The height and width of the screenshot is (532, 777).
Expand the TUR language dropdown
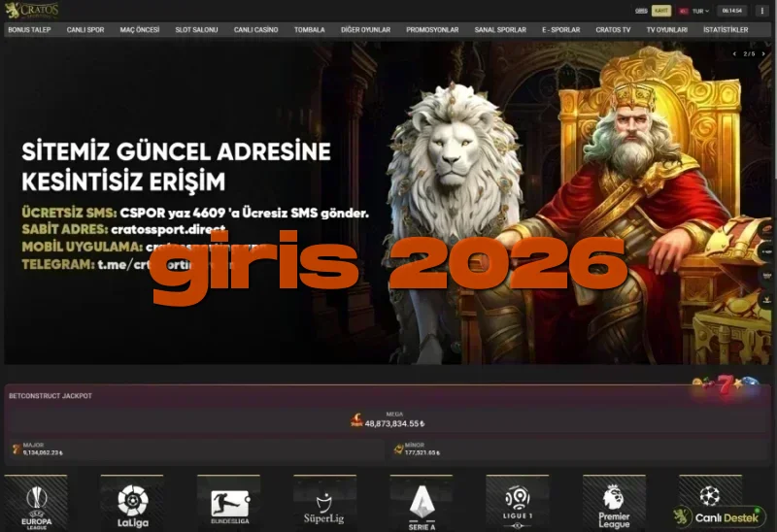coord(700,11)
